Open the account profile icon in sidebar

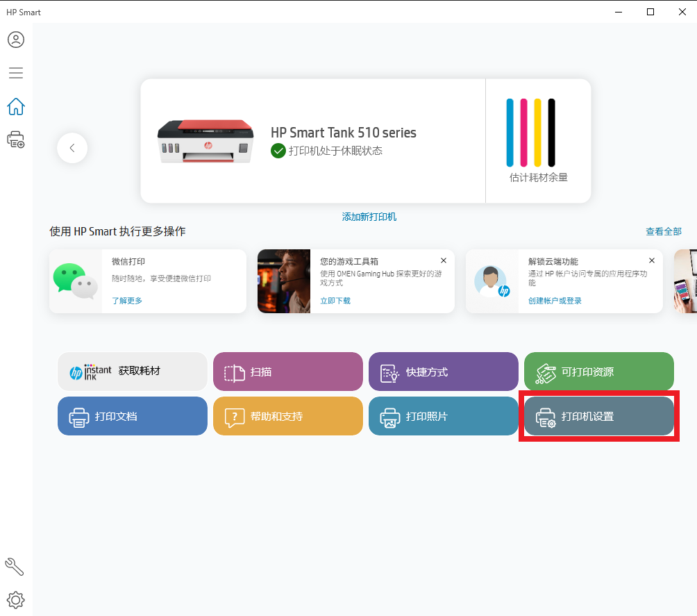(x=15, y=40)
